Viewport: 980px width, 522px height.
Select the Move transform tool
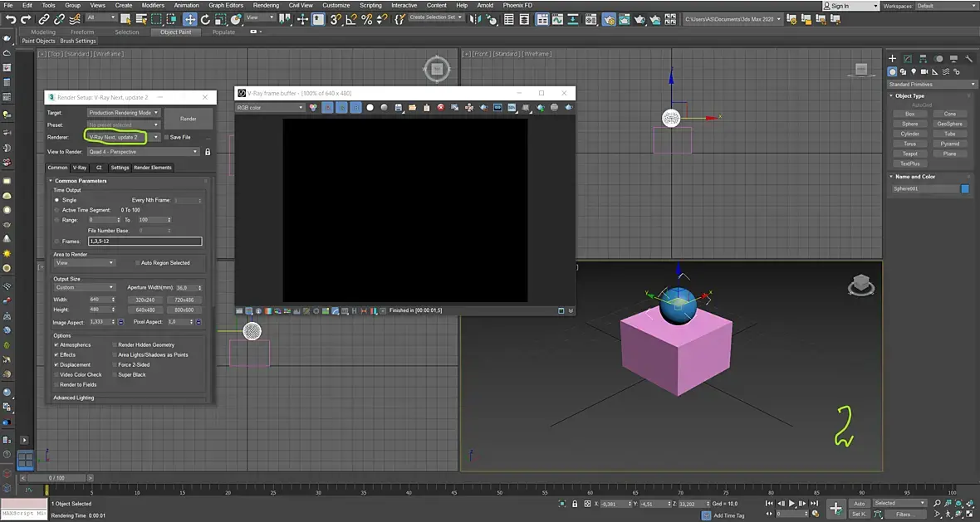coord(190,18)
